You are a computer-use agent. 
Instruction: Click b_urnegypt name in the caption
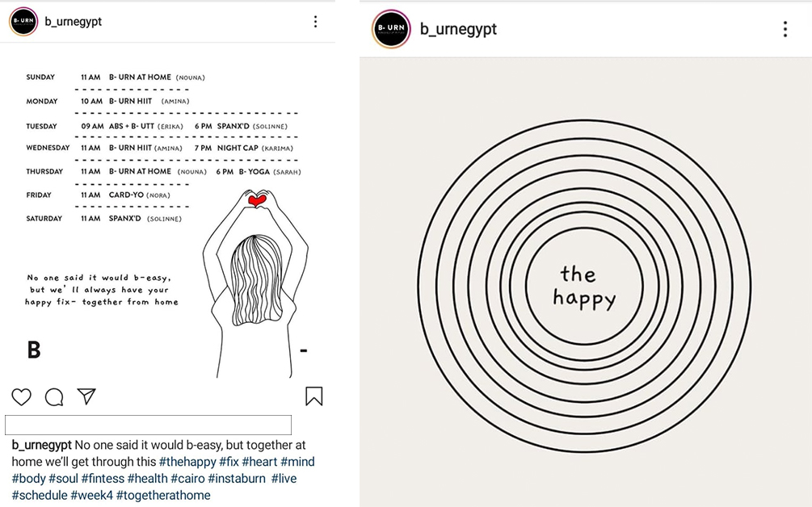[x=41, y=445]
